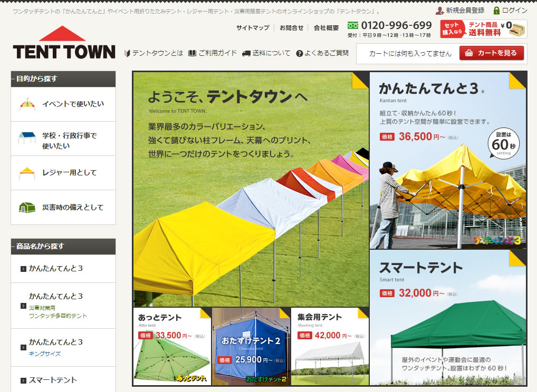
Task: Click the blue school tent icon
Action: tap(27, 139)
